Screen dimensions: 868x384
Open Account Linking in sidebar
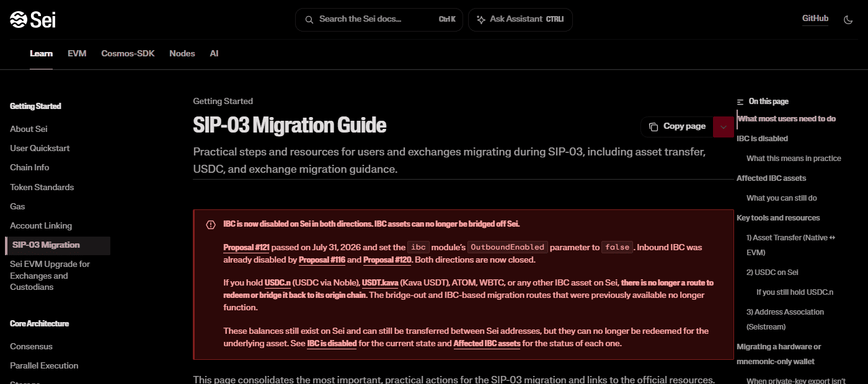[x=41, y=226]
